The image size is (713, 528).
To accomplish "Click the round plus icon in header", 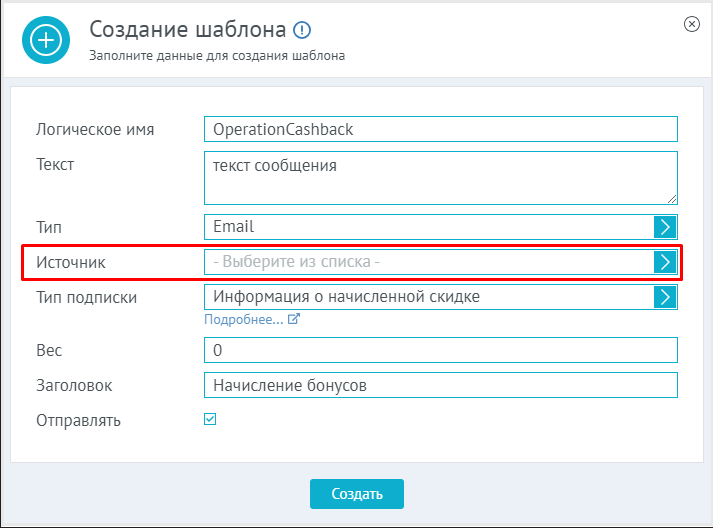I will click(x=46, y=40).
